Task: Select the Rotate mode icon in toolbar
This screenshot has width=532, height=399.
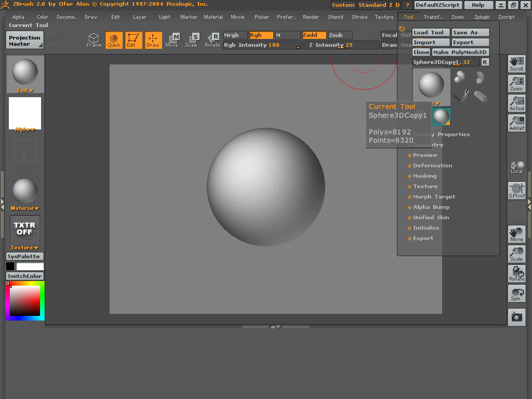Action: point(212,40)
